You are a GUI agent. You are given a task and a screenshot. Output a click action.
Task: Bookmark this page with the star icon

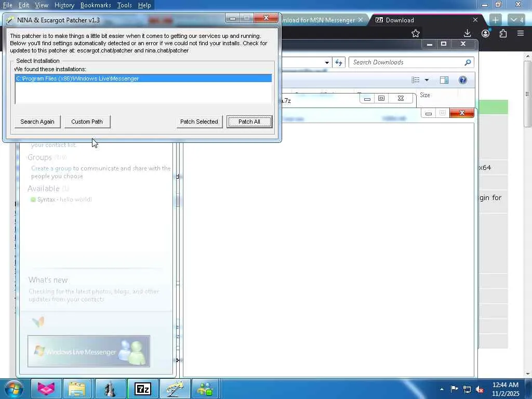(416, 33)
